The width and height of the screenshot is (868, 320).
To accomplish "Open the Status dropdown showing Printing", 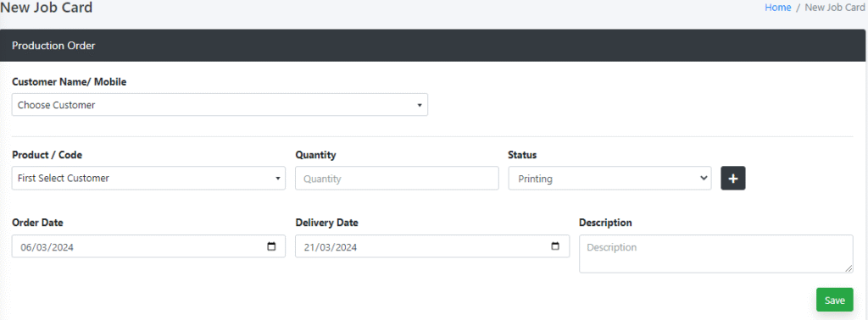I will [x=610, y=179].
